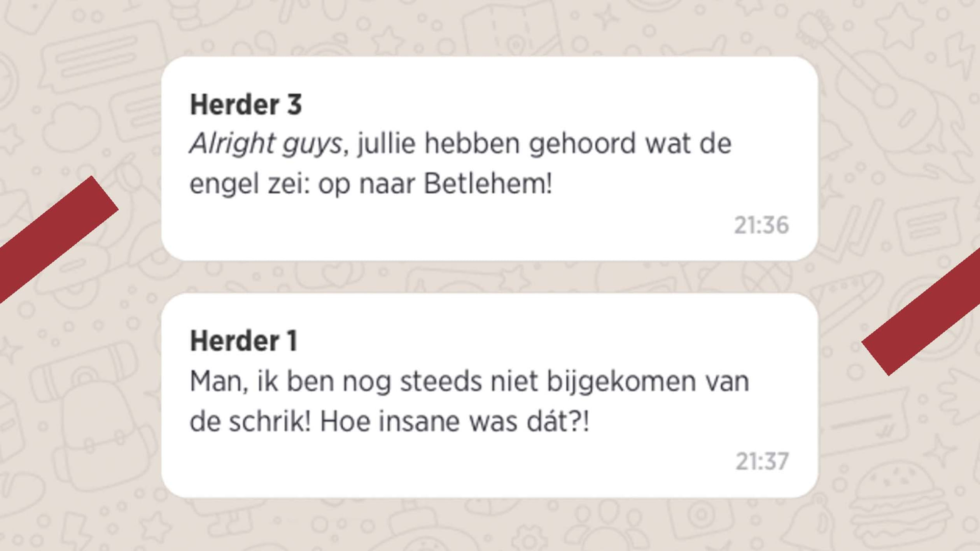Click the word 'schrik!' in second message

click(269, 422)
